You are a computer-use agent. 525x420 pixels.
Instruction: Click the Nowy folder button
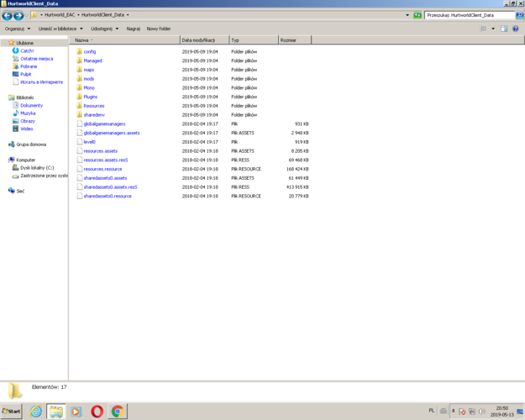(x=159, y=29)
